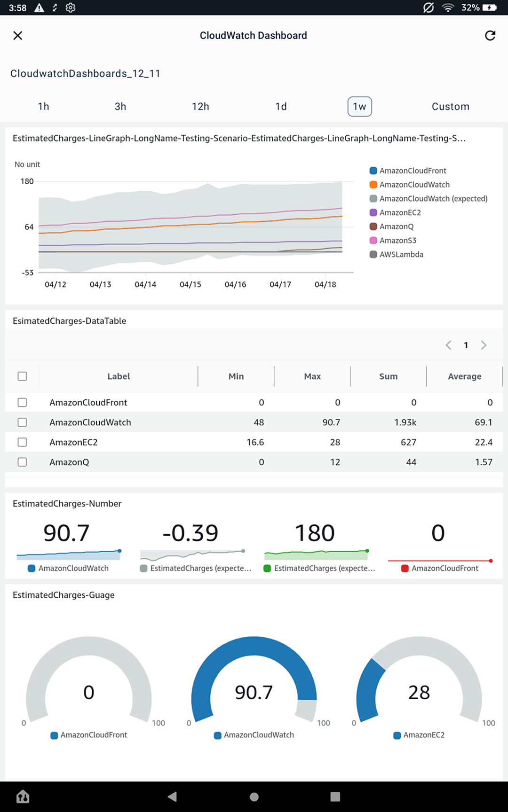Check the AmazonCloudFront row checkbox
This screenshot has height=812, width=508.
[22, 403]
